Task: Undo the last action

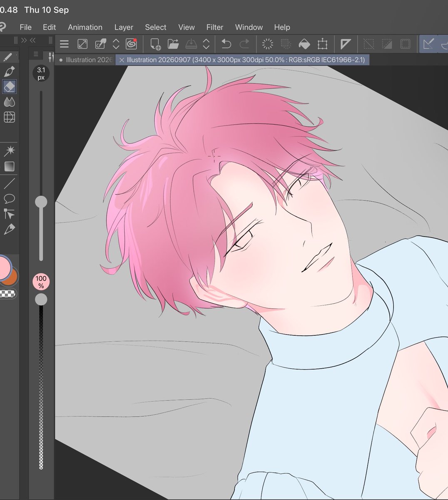Action: 226,44
